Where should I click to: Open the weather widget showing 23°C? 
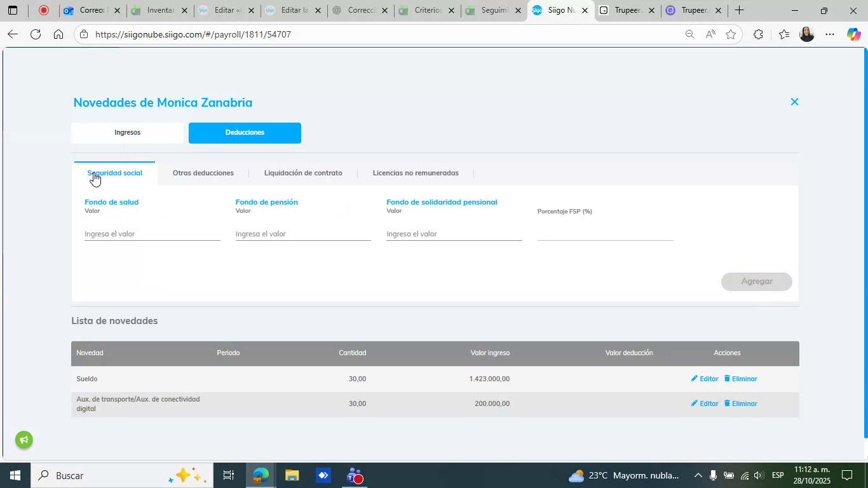click(623, 475)
